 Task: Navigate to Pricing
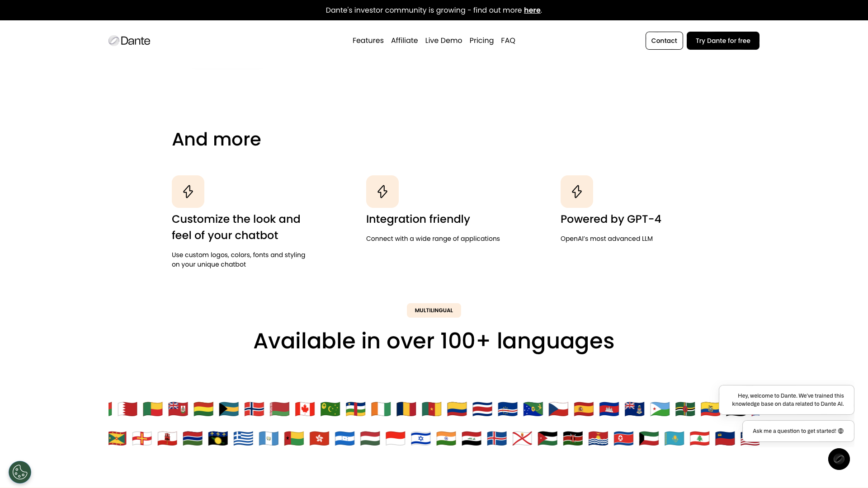[481, 41]
